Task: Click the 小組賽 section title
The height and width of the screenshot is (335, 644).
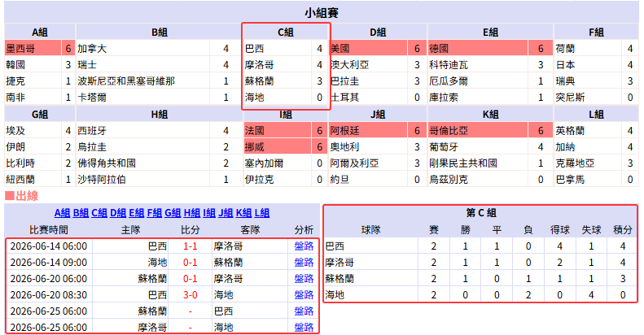Action: click(322, 13)
